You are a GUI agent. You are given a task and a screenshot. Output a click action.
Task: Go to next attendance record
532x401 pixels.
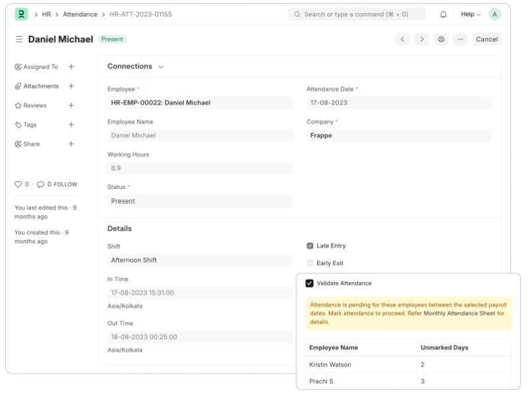click(x=422, y=40)
